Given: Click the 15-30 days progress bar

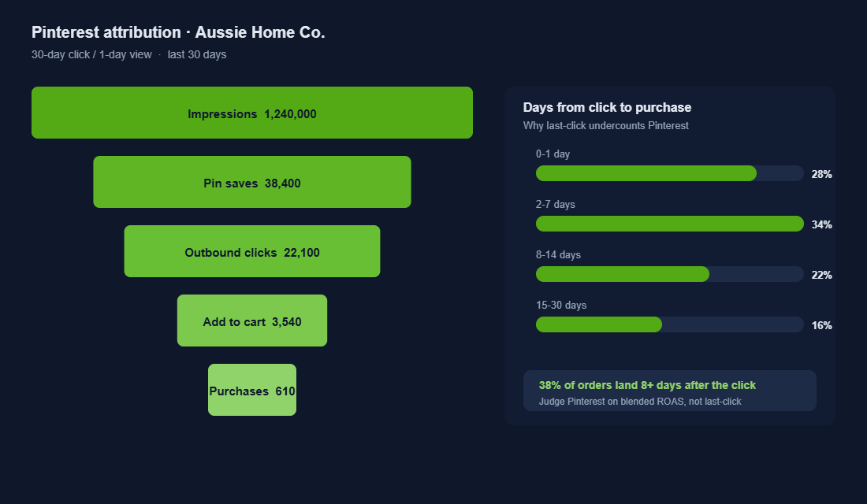Looking at the screenshot, I should pyautogui.click(x=670, y=324).
